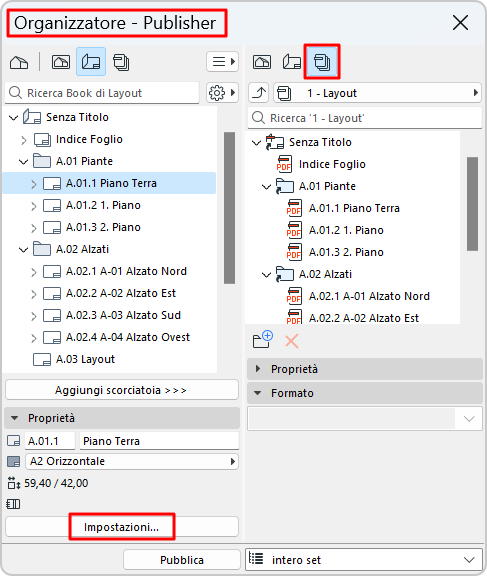Viewport: 487px width, 576px height.
Task: Select A.02.4 A-04 Alzato Ovest layout
Action: pos(128,337)
